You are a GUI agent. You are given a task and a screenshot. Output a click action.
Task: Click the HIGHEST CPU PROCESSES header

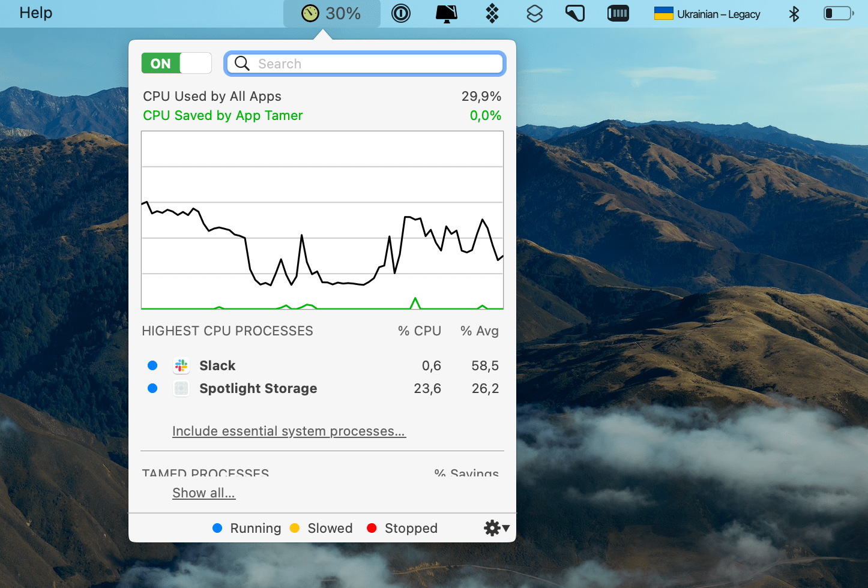click(x=228, y=331)
